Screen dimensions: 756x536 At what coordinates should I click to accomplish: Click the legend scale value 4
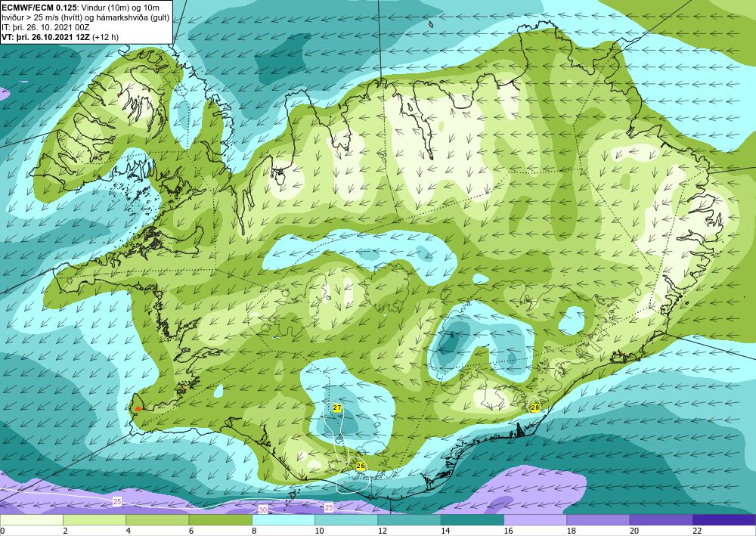click(129, 531)
